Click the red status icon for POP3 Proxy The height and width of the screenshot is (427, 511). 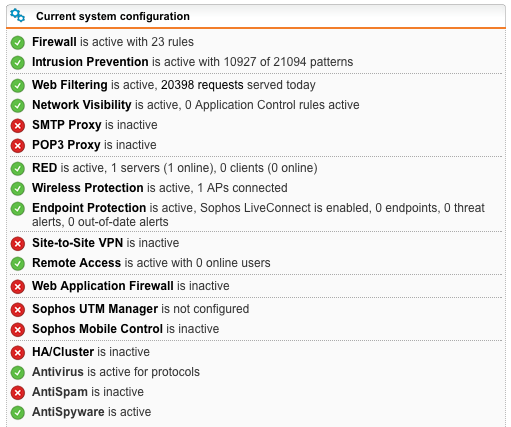18,146
